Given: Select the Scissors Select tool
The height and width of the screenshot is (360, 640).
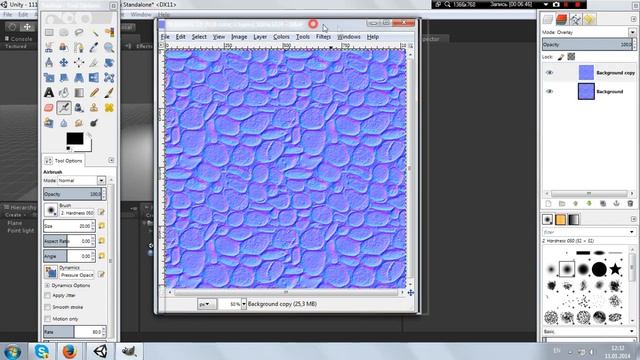Looking at the screenshot, I should pos(49,47).
